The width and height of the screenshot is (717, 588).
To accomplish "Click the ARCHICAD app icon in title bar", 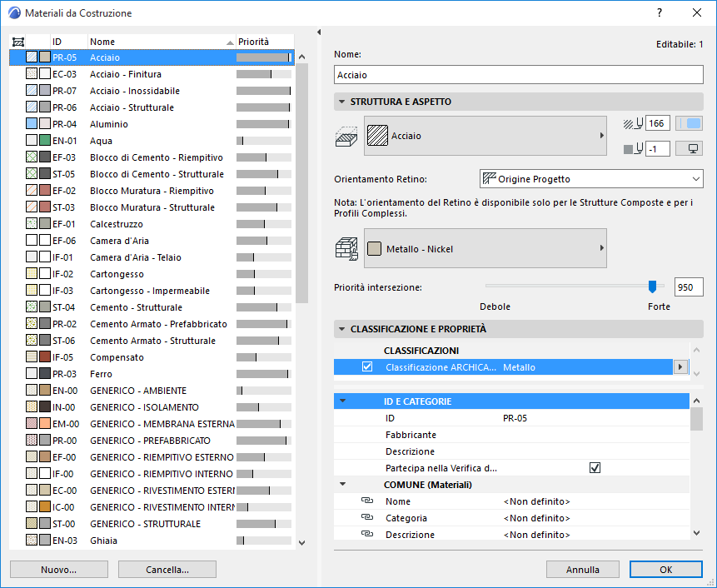I will pos(14,12).
